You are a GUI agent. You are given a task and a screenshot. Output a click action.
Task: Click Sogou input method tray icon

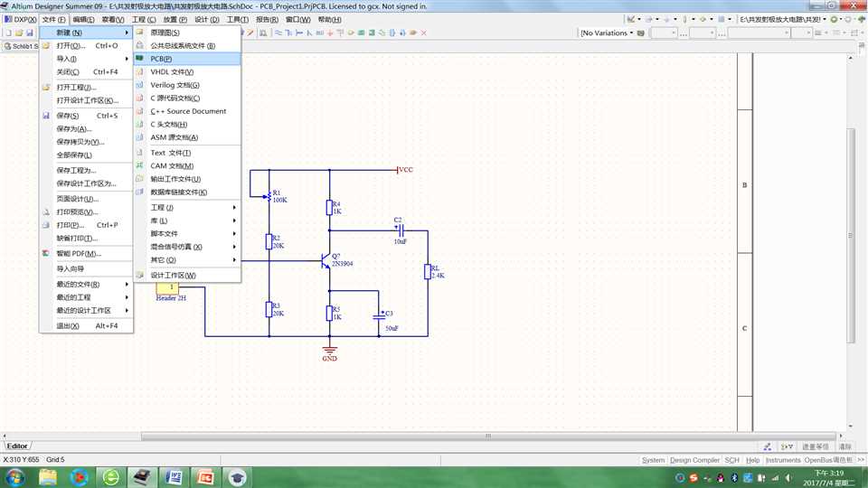point(693,478)
